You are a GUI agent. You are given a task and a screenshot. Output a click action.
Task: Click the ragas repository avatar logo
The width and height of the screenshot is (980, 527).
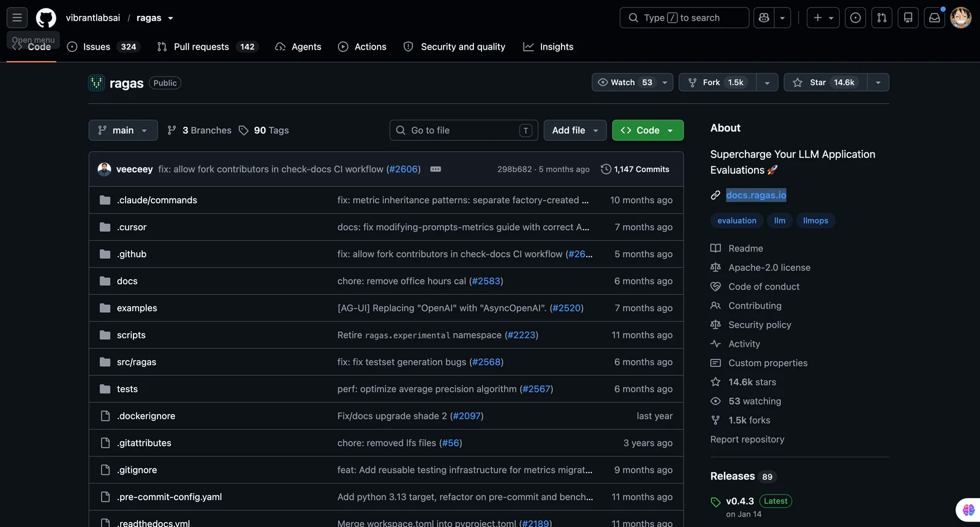coord(97,83)
